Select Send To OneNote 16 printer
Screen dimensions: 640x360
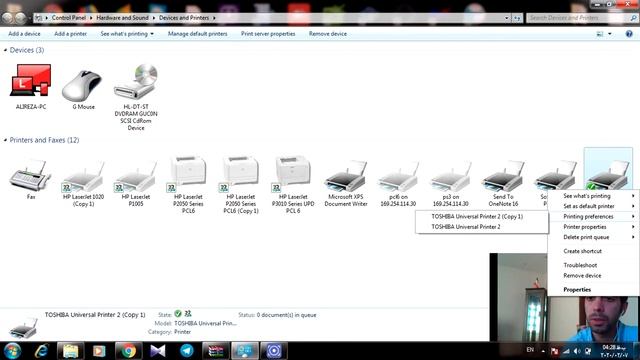[x=503, y=177]
